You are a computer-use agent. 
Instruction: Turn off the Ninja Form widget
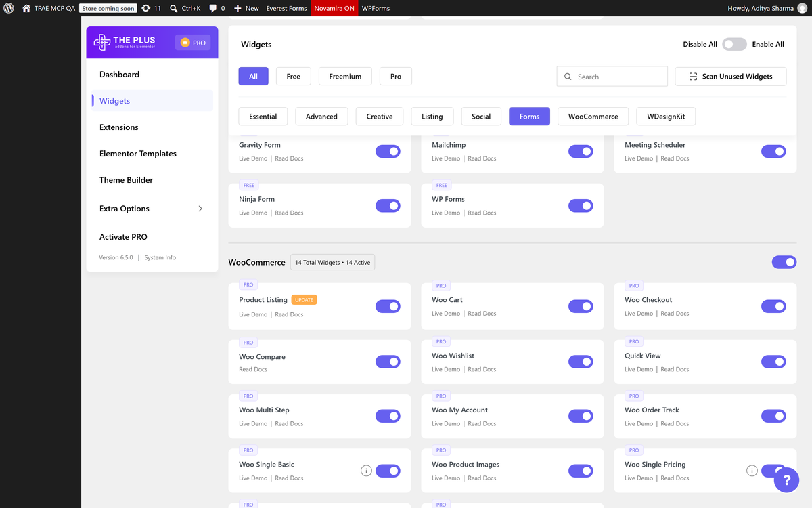tap(388, 205)
